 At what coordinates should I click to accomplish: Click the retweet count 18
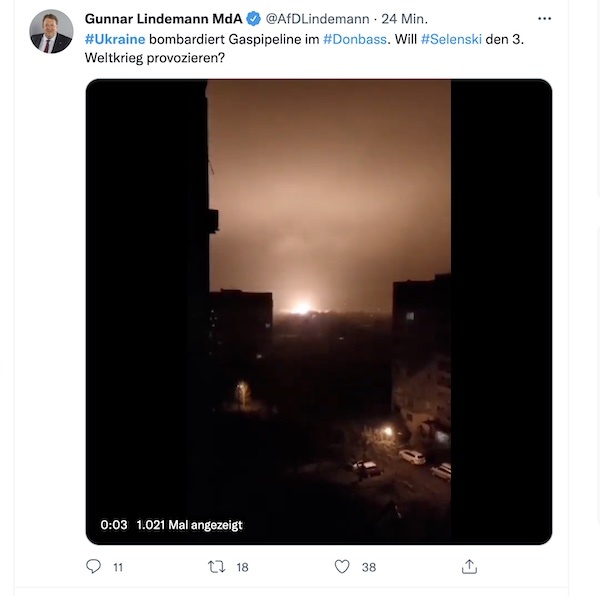coord(242,567)
